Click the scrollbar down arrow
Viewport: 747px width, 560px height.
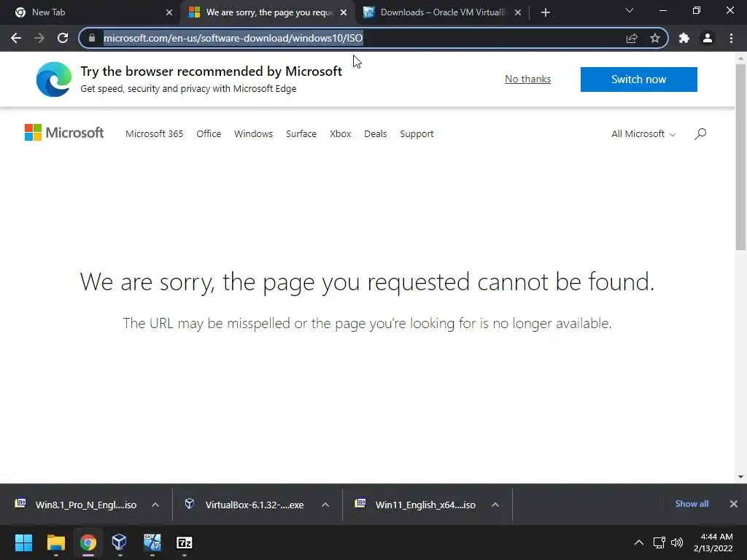tap(740, 477)
